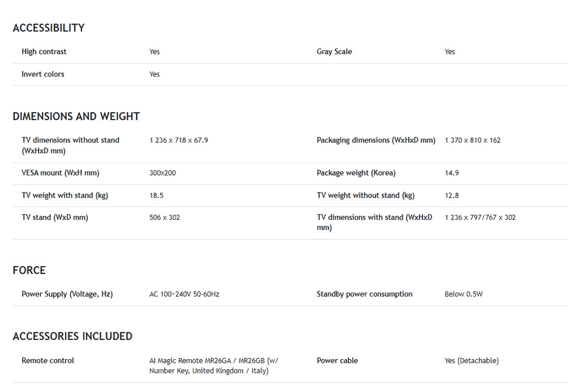
Task: Select the TV weight without stand value 12.8
Action: 451,195
